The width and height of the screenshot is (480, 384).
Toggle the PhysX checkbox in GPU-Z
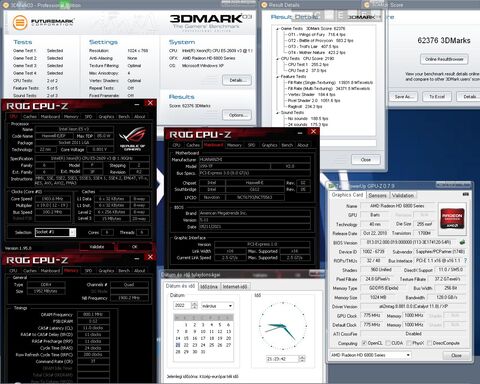coord(408,343)
